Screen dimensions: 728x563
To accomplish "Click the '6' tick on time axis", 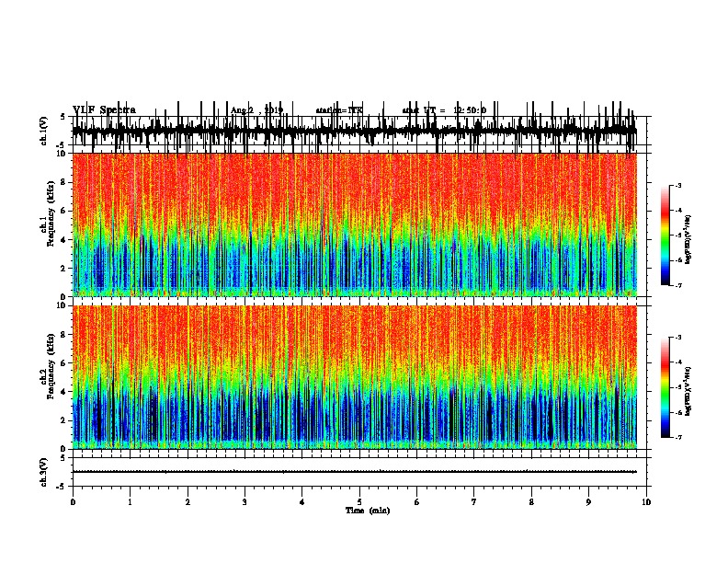I will point(417,502).
